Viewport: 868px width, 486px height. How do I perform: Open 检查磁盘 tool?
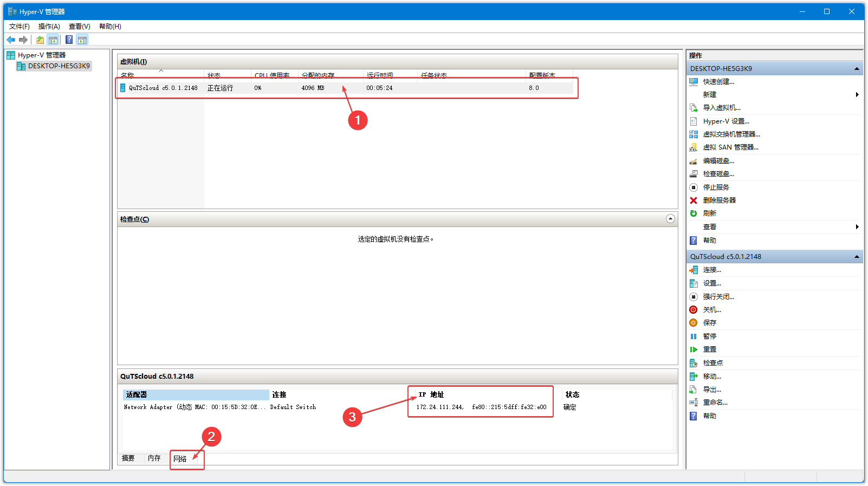point(718,174)
